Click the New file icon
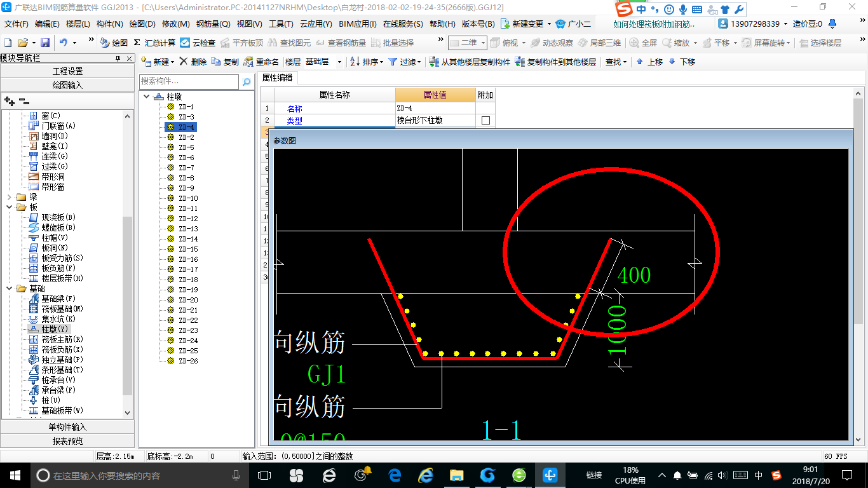This screenshot has width=868, height=488. tap(8, 43)
